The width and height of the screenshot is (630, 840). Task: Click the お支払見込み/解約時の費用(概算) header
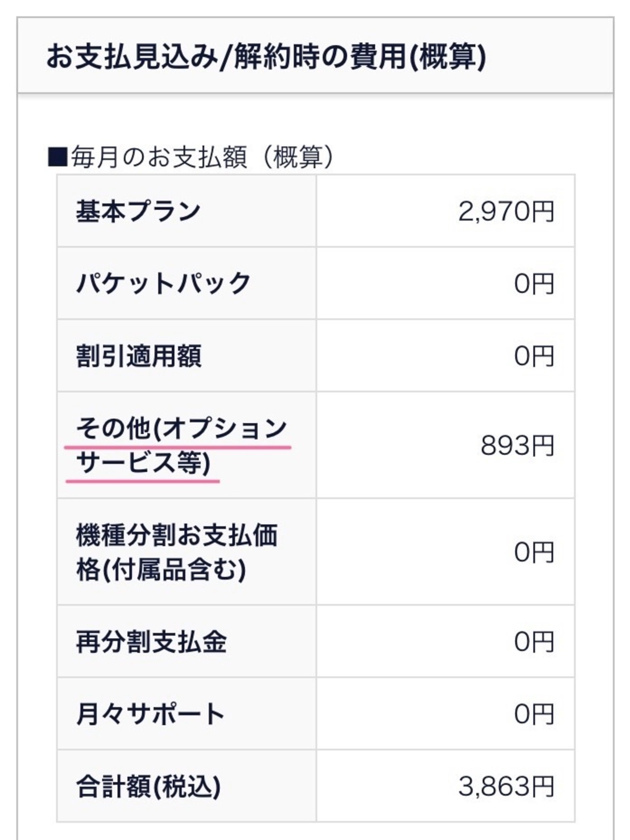click(266, 57)
